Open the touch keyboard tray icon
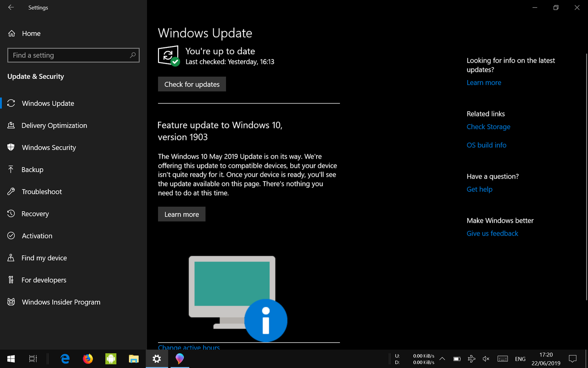Screen dimensions: 588x368 503,359
